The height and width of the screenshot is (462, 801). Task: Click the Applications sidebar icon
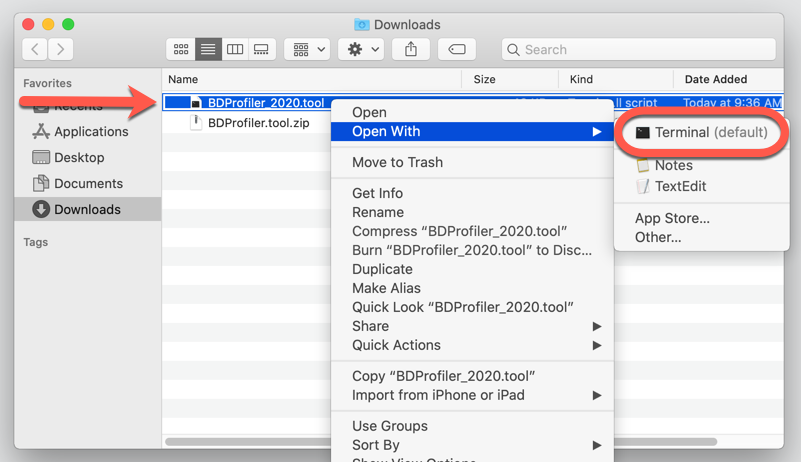(41, 131)
